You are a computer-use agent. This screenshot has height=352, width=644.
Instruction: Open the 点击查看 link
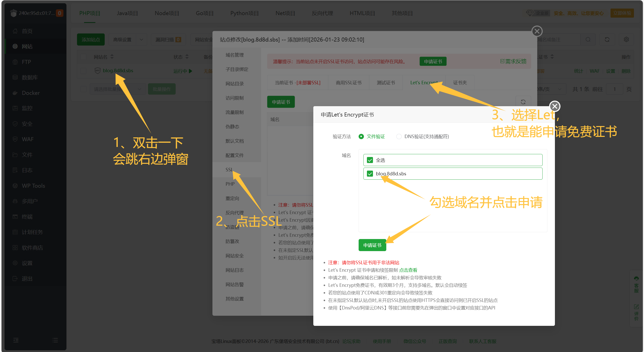pos(408,270)
